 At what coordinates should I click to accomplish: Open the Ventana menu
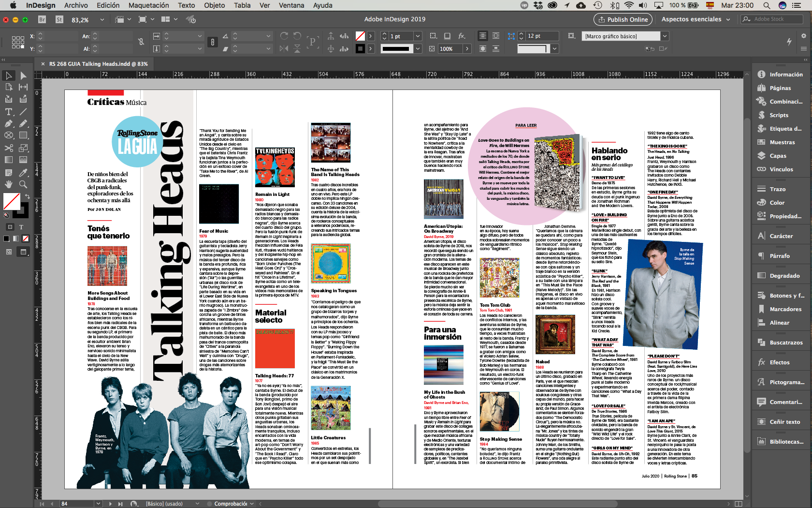[291, 5]
